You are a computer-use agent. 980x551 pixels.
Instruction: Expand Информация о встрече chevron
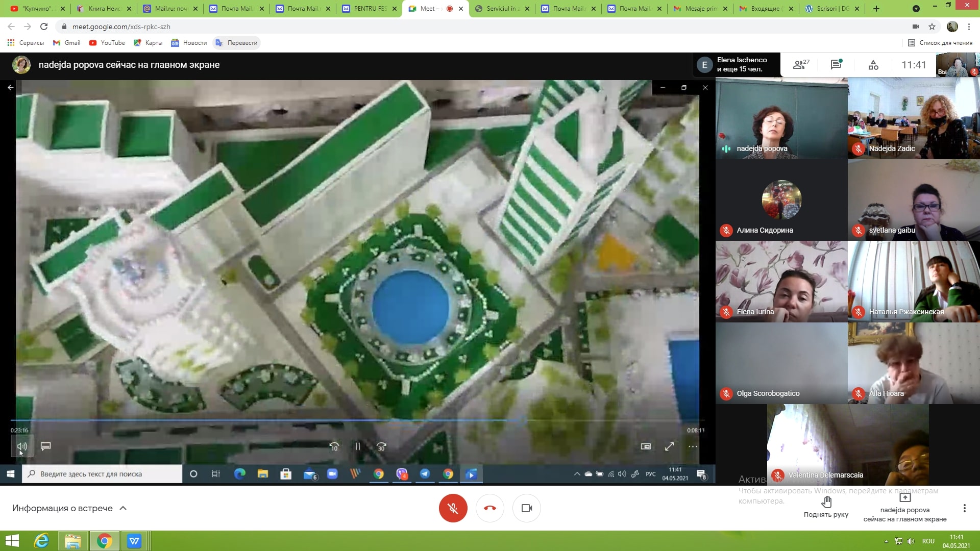[x=123, y=508]
